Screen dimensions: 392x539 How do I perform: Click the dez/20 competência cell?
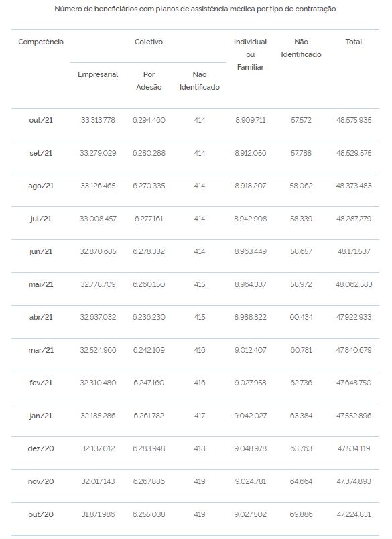41,448
